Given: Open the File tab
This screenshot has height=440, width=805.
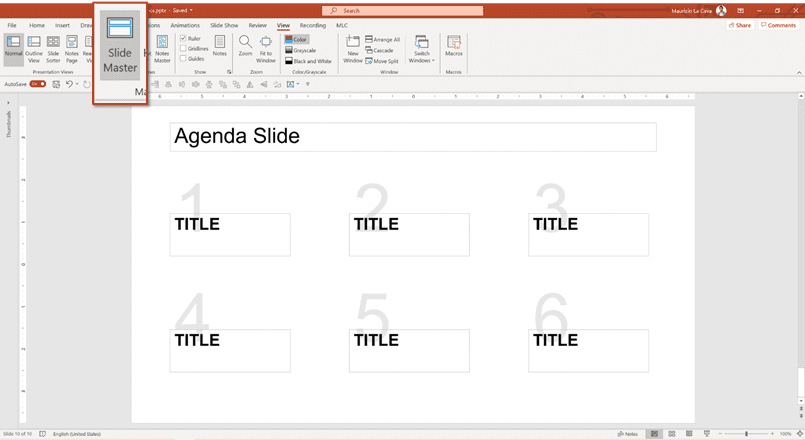Looking at the screenshot, I should [12, 25].
